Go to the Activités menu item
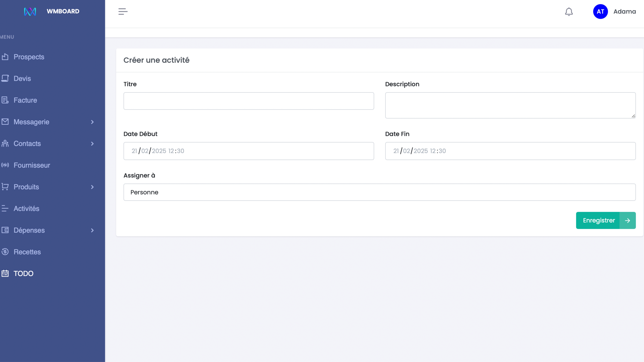 (x=27, y=209)
